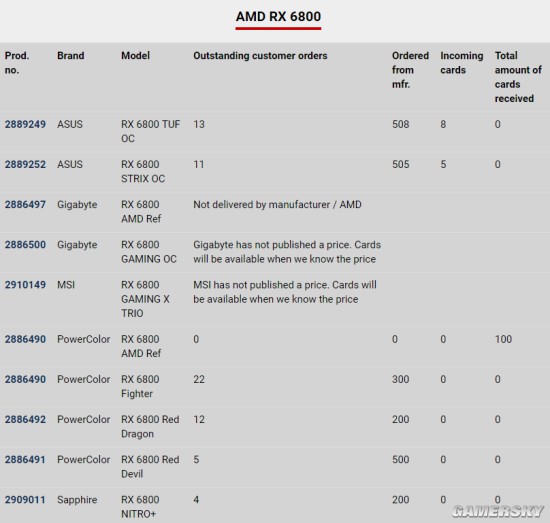Click the Model column header

(135, 56)
